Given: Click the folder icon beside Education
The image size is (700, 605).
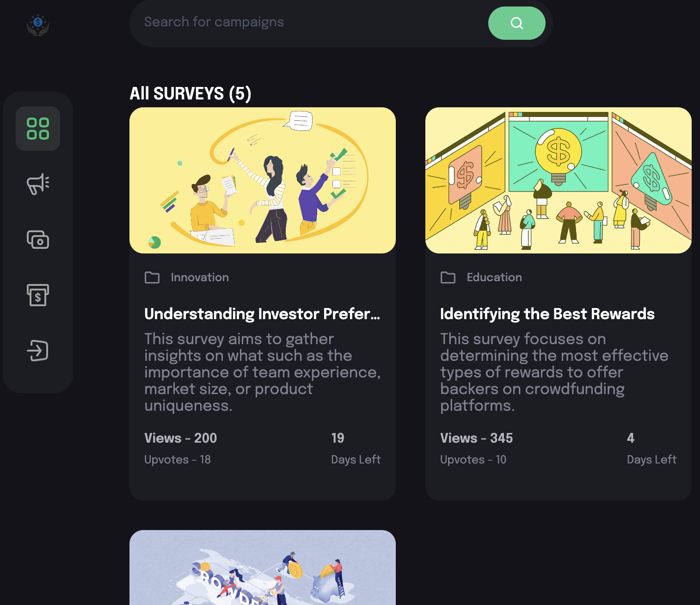Looking at the screenshot, I should (448, 278).
